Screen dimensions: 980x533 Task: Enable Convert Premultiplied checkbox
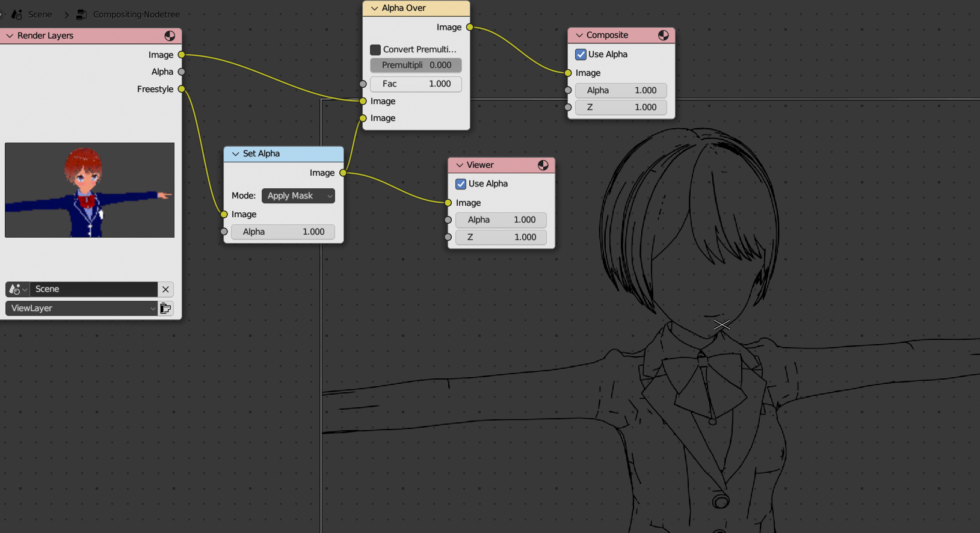[x=375, y=49]
